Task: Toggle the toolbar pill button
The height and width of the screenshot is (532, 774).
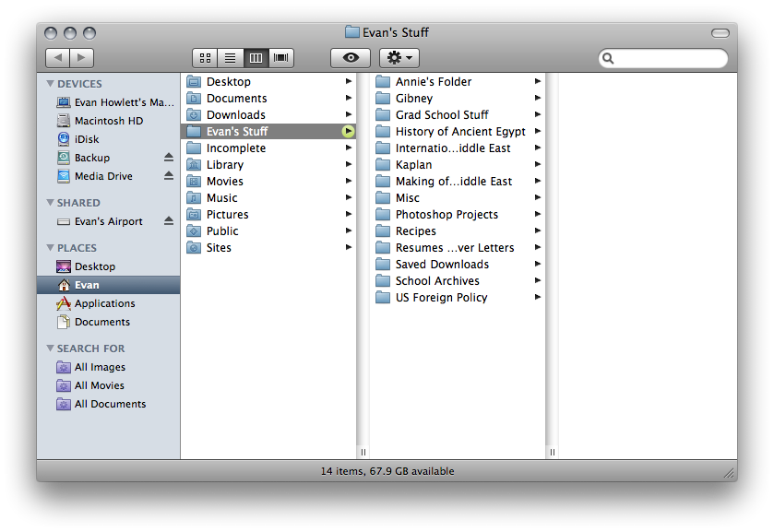Action: (x=720, y=33)
